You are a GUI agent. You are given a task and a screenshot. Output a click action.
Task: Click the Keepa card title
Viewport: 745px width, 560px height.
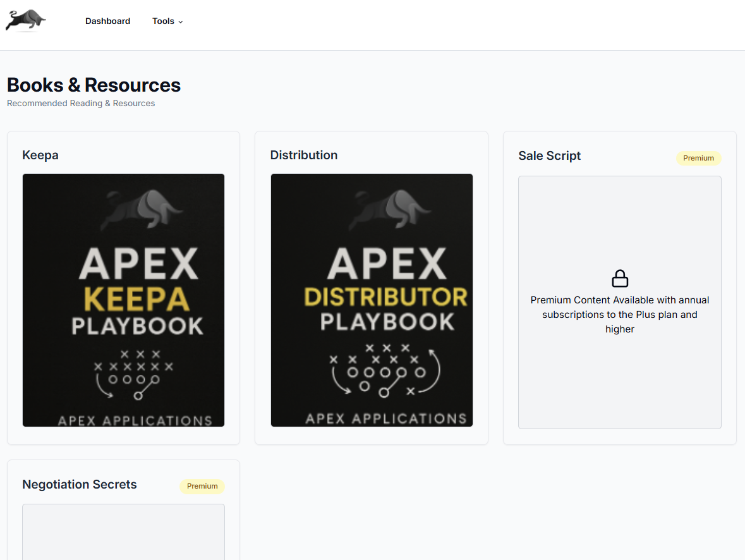click(40, 155)
